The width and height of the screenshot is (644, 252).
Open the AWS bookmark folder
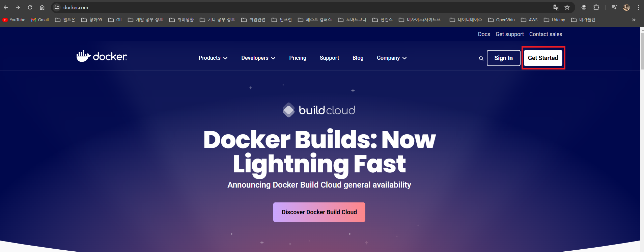529,20
